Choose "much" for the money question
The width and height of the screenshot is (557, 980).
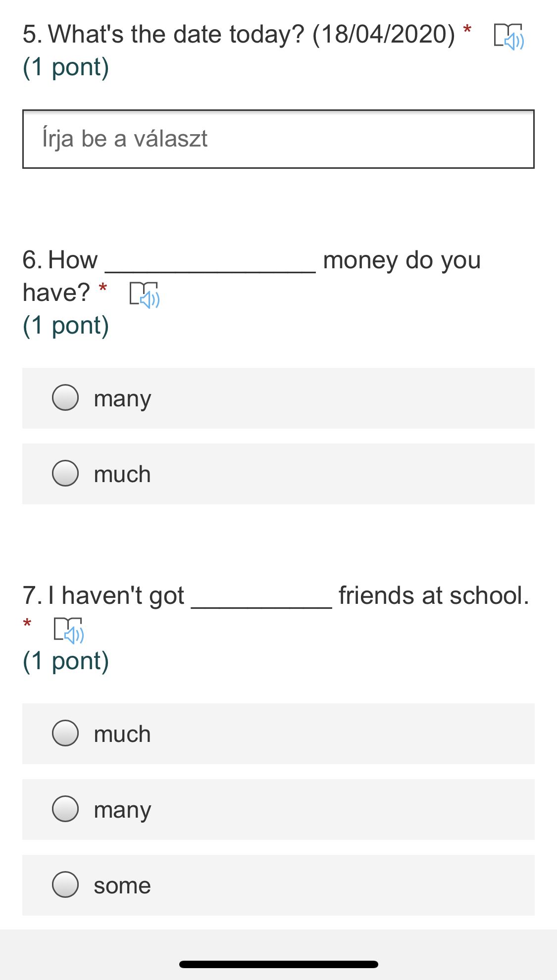point(65,474)
